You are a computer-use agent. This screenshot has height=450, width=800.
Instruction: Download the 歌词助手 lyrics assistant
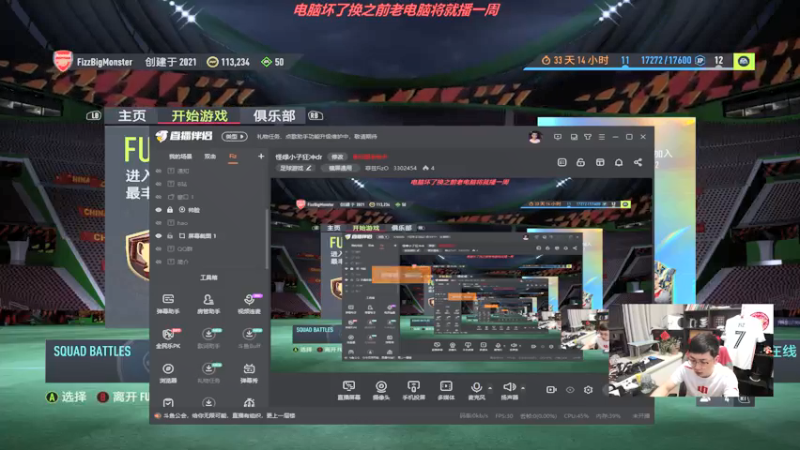point(208,338)
